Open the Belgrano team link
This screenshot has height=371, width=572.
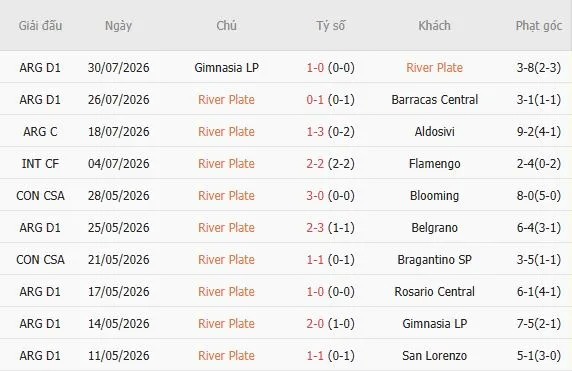434,228
